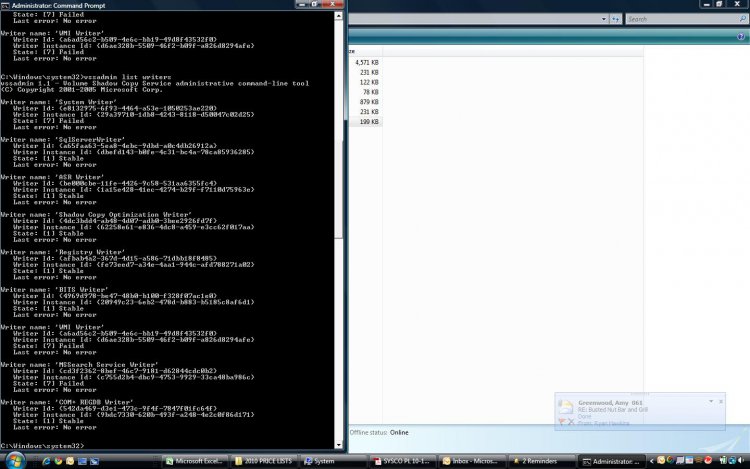
Task: Open the 2 Reminders taskbar button
Action: 541,461
